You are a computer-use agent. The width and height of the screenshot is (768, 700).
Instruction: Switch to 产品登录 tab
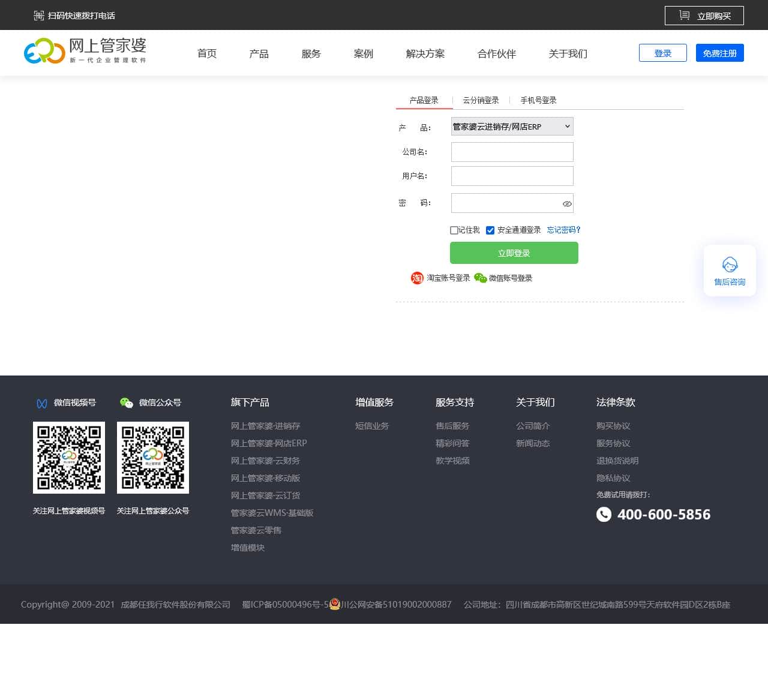(424, 100)
